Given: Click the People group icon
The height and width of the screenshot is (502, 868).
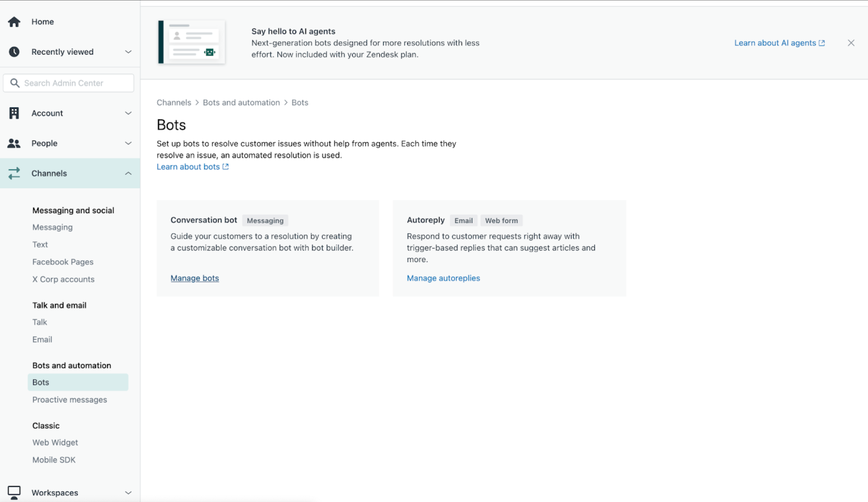Looking at the screenshot, I should pyautogui.click(x=14, y=143).
